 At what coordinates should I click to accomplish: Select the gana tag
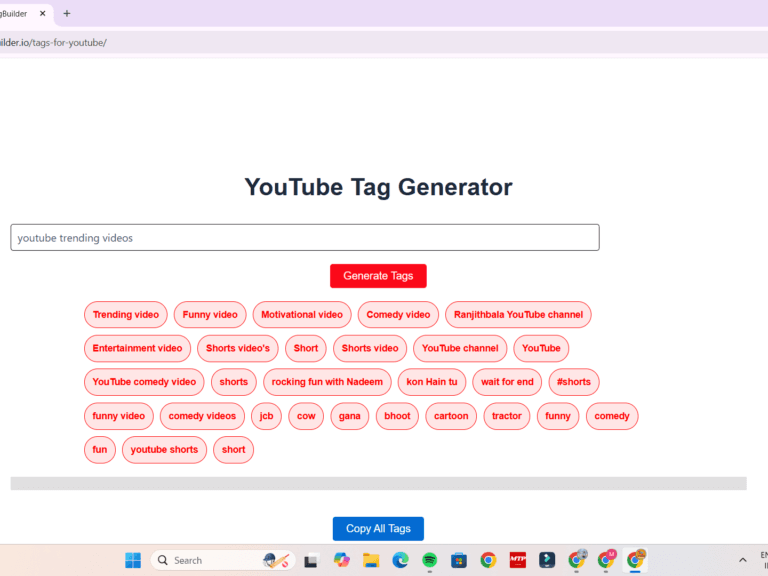(349, 416)
